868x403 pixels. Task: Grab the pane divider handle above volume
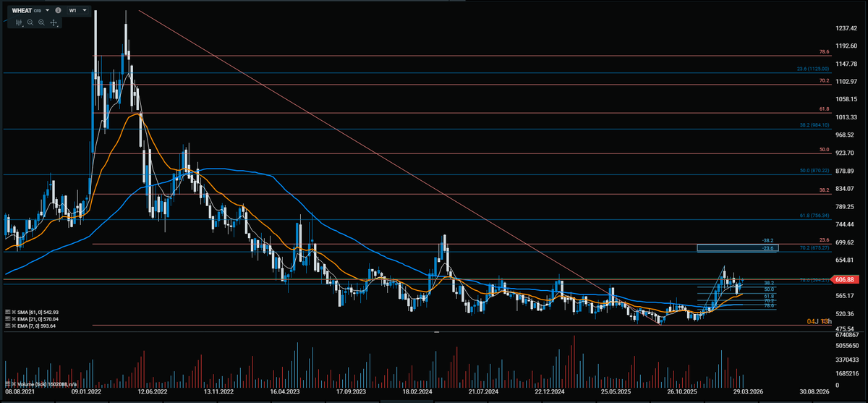(435, 331)
